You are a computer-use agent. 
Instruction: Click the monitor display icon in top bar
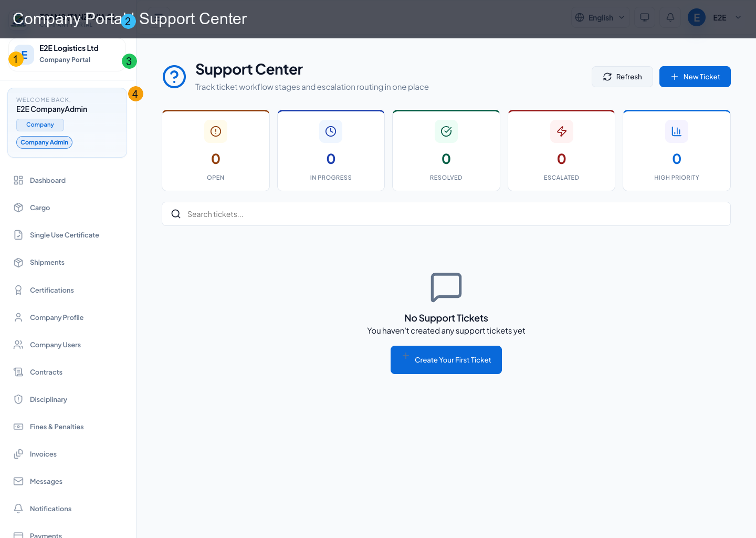645,17
